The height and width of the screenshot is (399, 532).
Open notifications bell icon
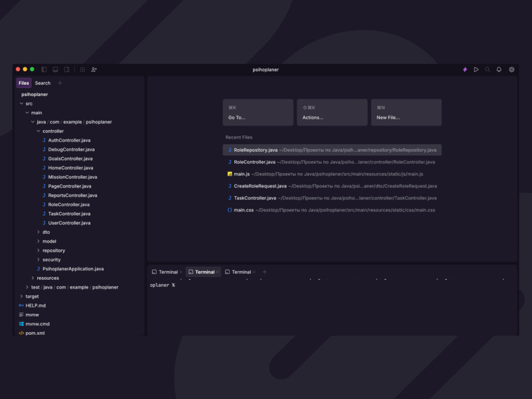coord(499,70)
